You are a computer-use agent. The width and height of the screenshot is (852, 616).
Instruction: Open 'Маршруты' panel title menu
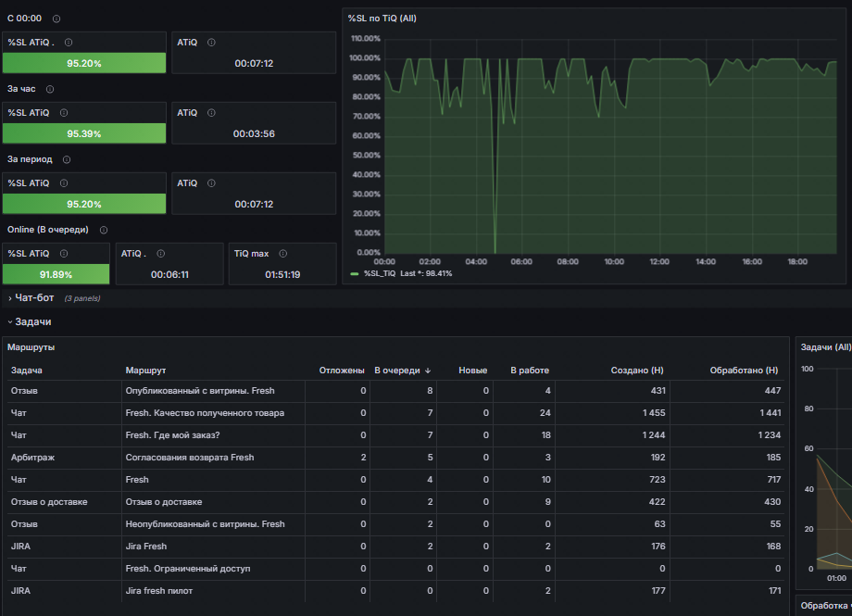point(31,347)
